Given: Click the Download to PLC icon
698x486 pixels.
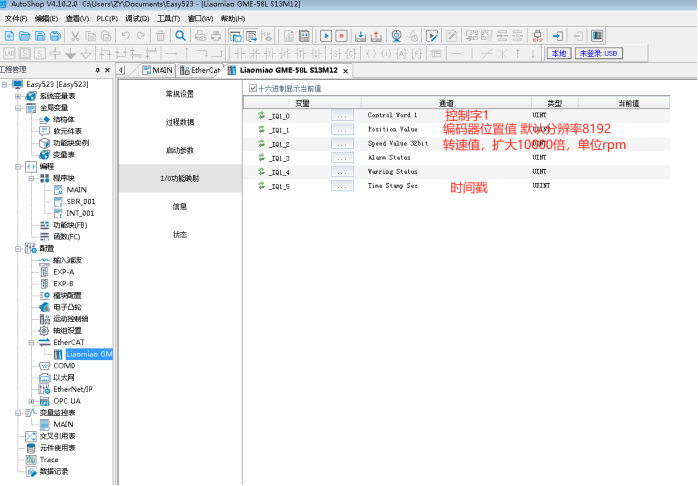Looking at the screenshot, I should click(x=361, y=36).
